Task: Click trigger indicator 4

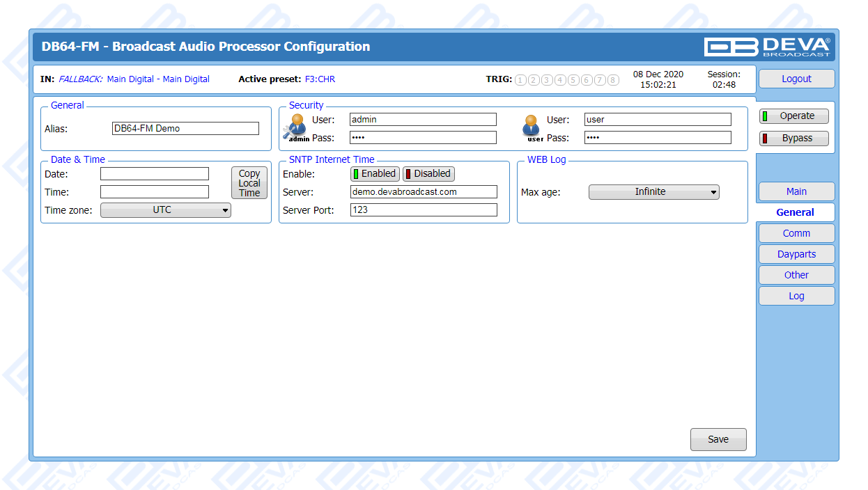Action: click(x=560, y=80)
